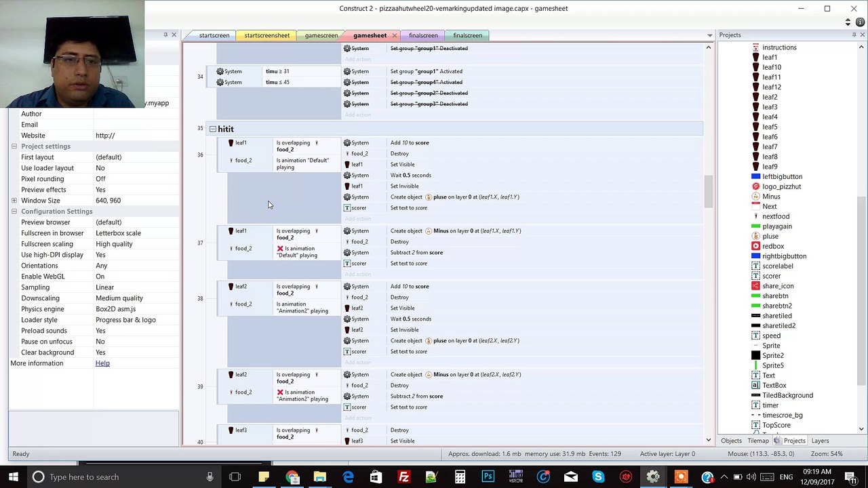
Task: Select 'Subtract 2 from score' action in event 37
Action: point(416,253)
